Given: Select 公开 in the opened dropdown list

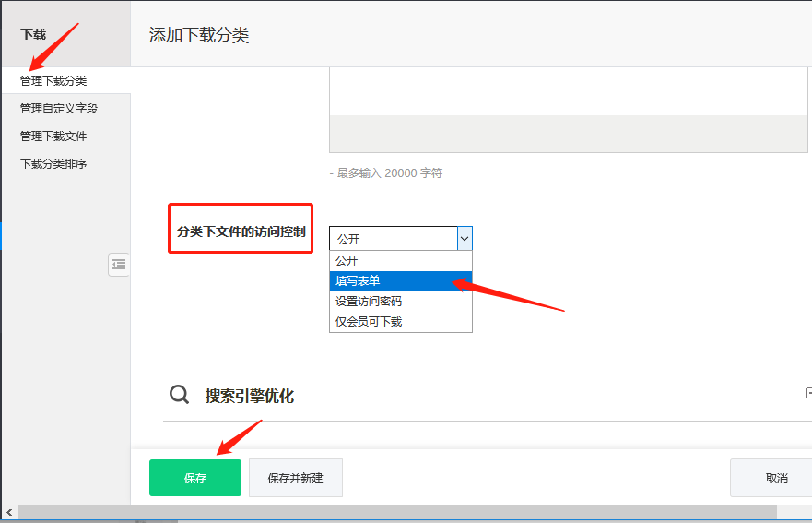Looking at the screenshot, I should 400,260.
